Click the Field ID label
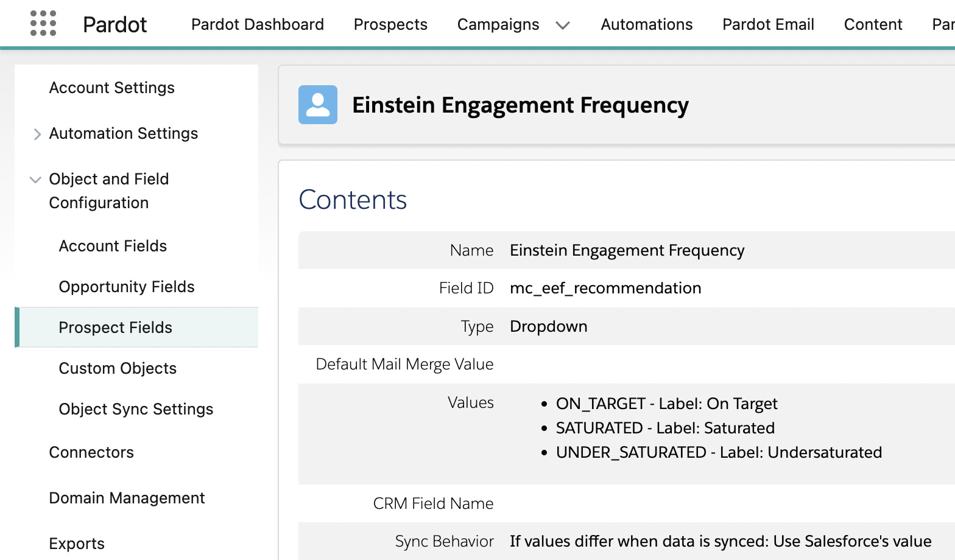This screenshot has width=955, height=560. tap(466, 288)
